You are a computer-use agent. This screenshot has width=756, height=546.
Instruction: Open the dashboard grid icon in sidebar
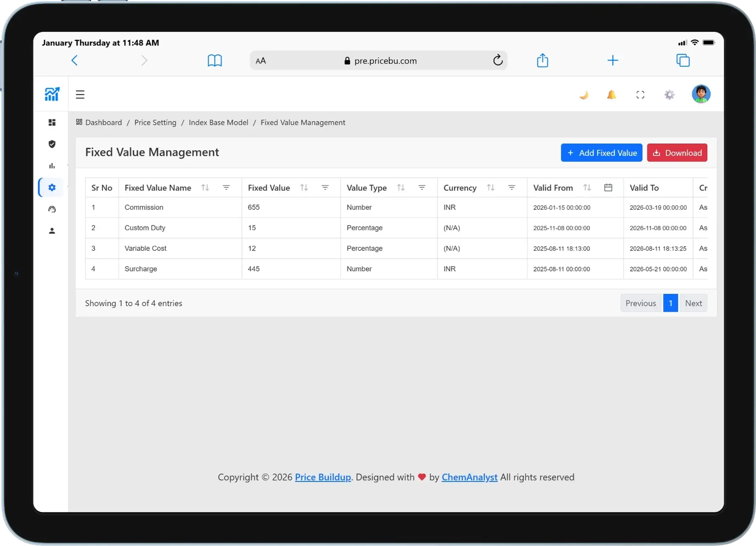coord(52,122)
